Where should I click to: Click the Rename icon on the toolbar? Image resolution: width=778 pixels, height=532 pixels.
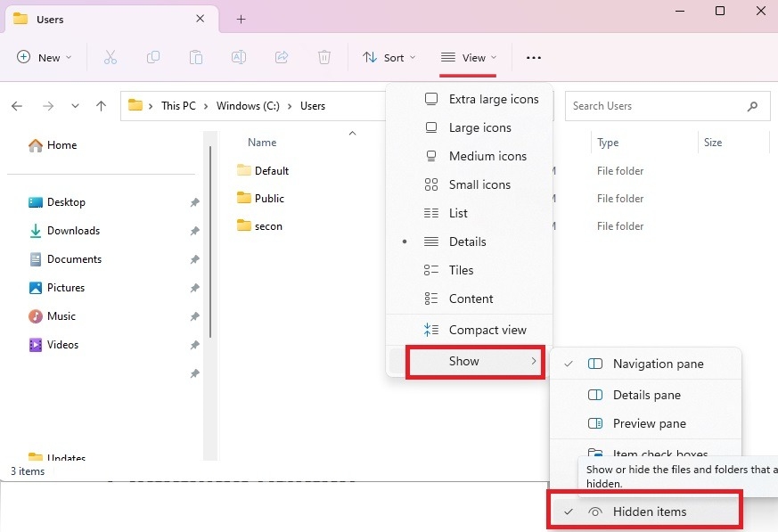point(238,57)
